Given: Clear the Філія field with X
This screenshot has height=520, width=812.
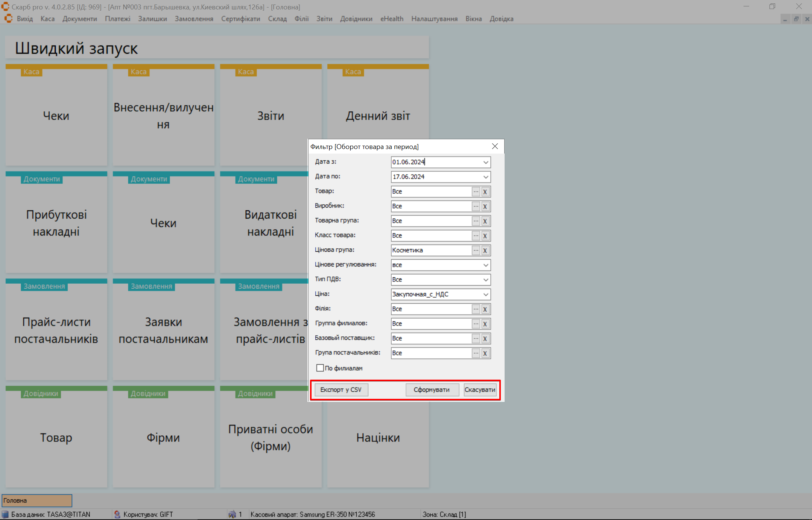Looking at the screenshot, I should [x=485, y=309].
